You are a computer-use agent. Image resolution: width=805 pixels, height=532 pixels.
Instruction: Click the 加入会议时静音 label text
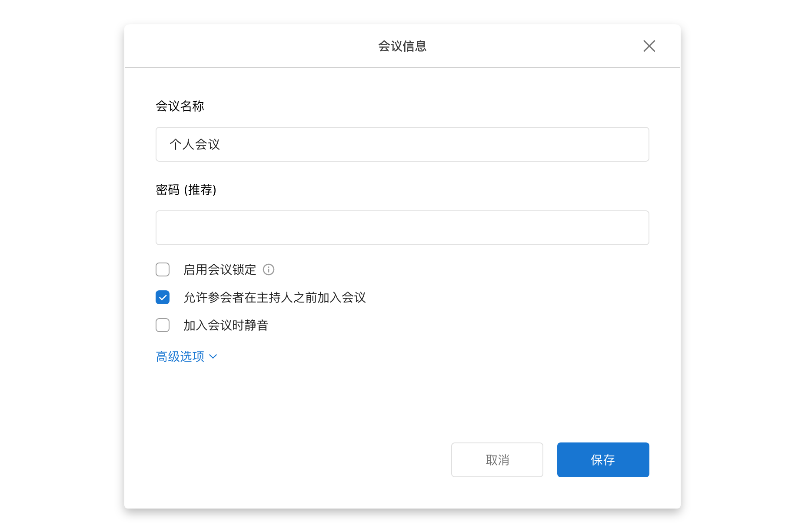(226, 326)
